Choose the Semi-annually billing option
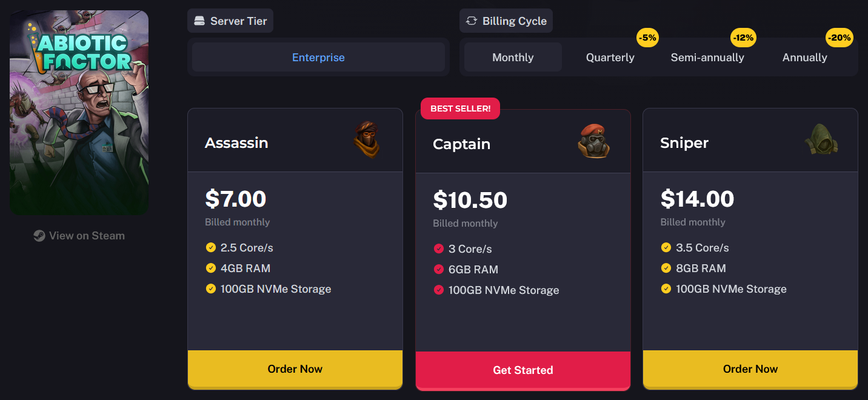Viewport: 868px width, 400px height. pos(707,58)
